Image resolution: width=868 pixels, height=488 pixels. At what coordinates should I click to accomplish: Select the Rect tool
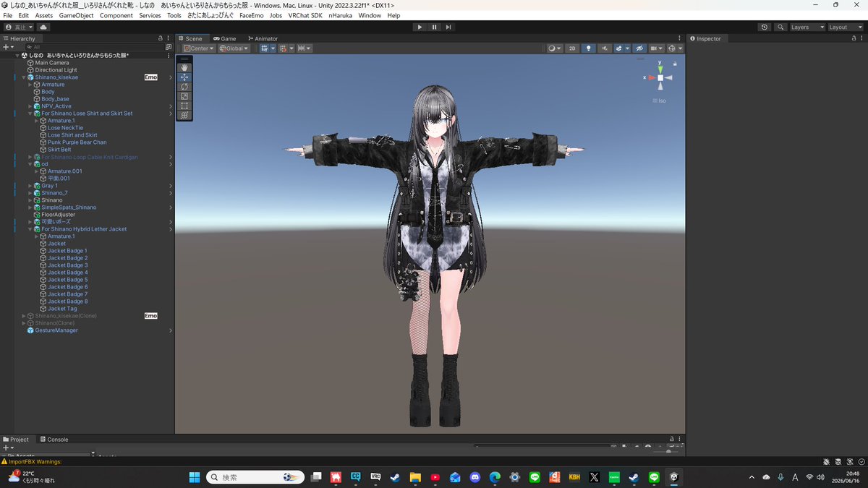pos(184,106)
